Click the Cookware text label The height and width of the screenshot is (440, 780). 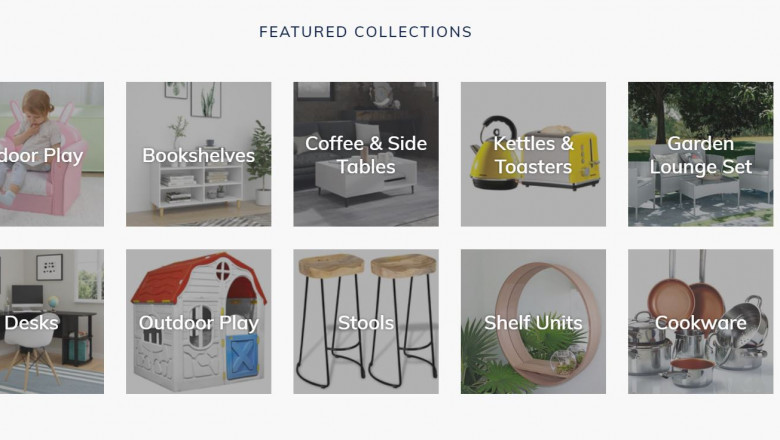click(x=700, y=323)
